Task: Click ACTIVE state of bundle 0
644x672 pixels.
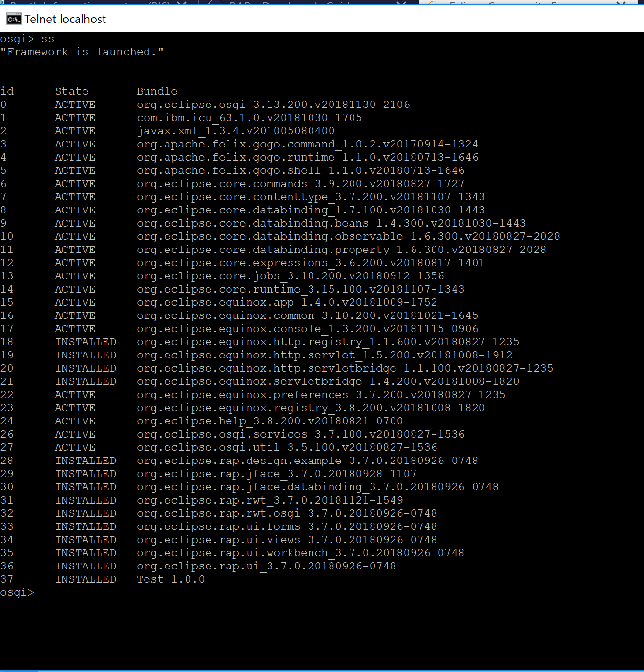Action: [x=75, y=105]
